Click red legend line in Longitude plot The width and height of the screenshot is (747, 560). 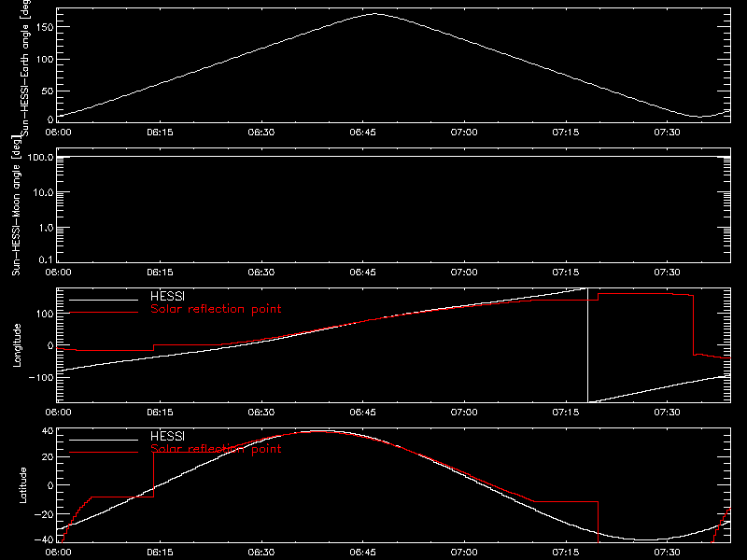pos(104,313)
